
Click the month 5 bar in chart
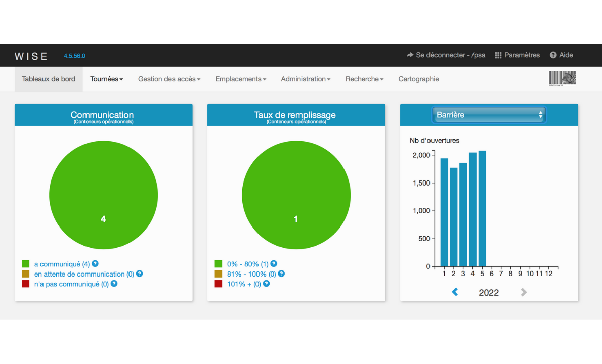tap(482, 208)
